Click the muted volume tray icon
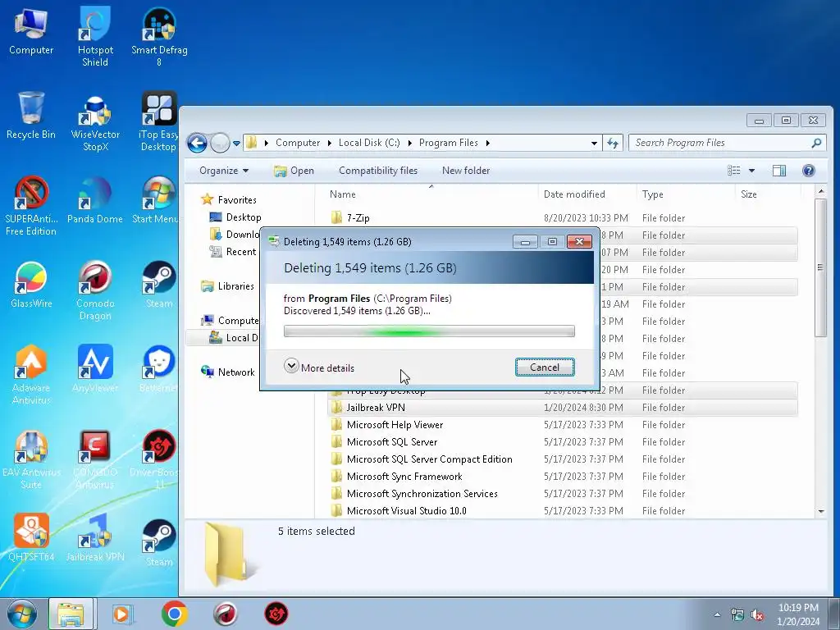Screen dimensions: 840x630 (757, 615)
